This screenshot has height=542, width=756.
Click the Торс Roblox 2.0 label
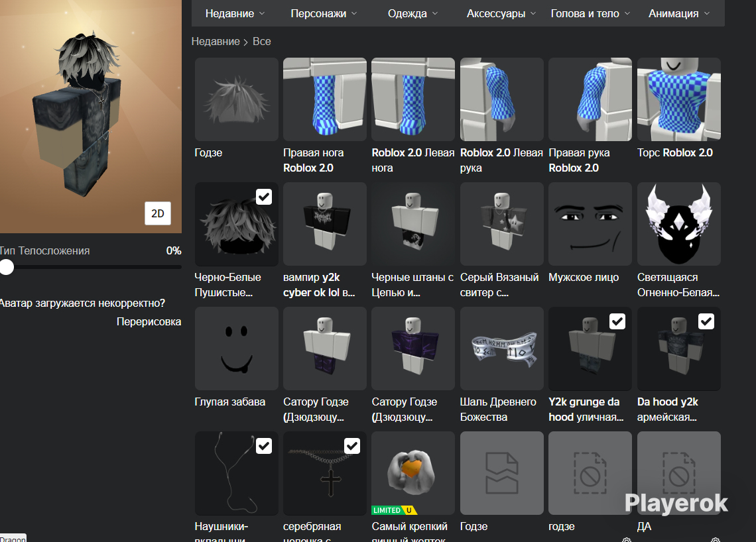point(675,152)
